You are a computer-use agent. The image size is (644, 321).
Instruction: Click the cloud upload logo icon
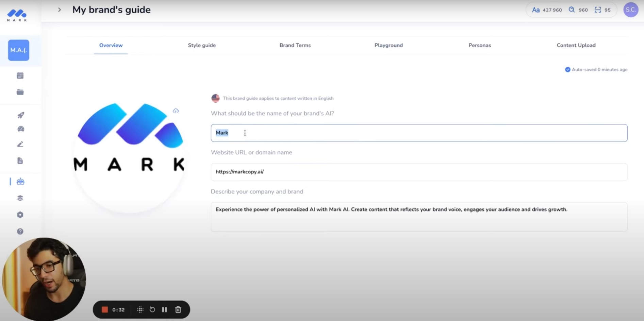click(x=176, y=111)
